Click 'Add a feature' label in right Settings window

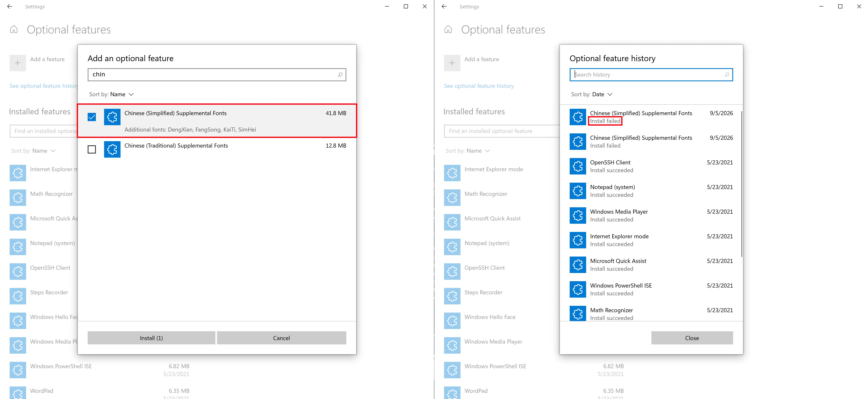point(481,59)
